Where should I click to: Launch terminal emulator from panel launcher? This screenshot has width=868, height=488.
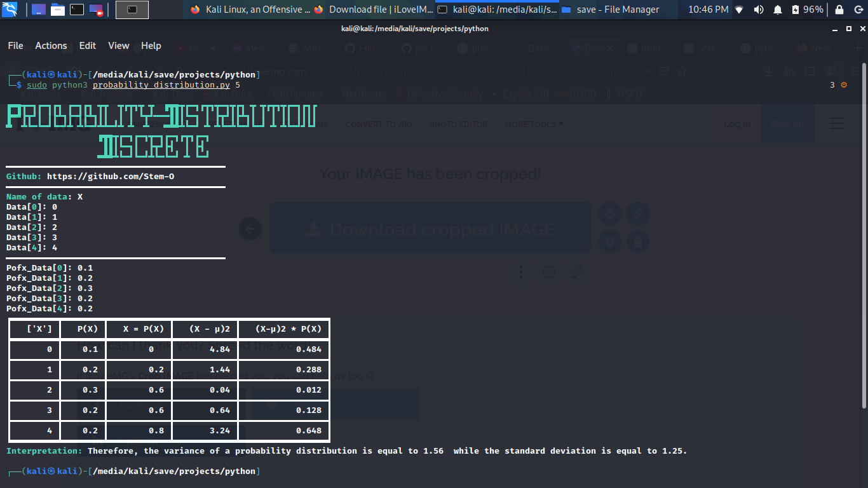77,10
